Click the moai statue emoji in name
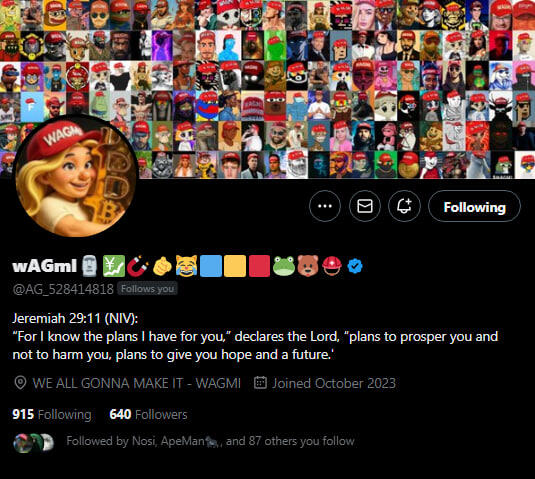 89,266
